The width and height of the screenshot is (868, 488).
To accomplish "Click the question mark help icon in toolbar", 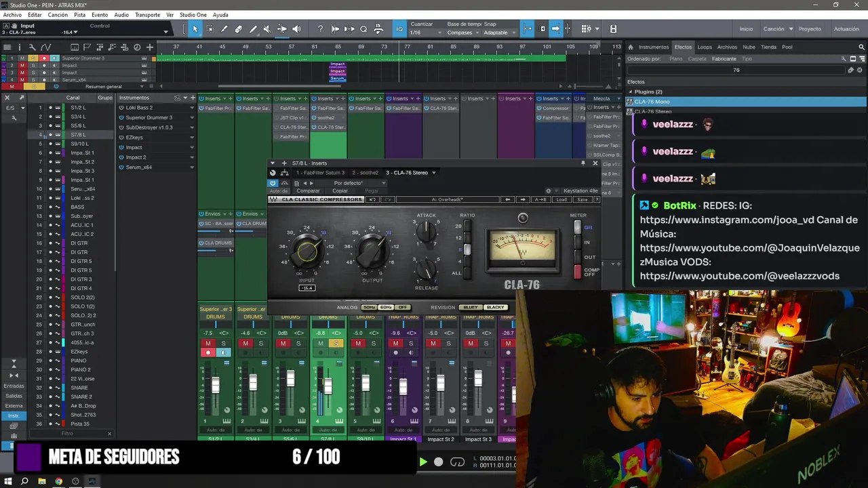I will tap(320, 29).
